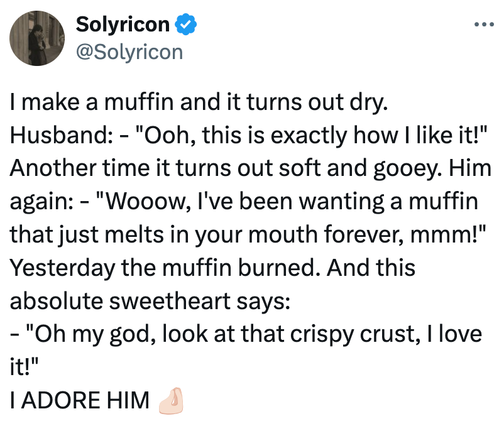Click the "I ADORE HIM" text
The image size is (504, 426).
coord(80,400)
